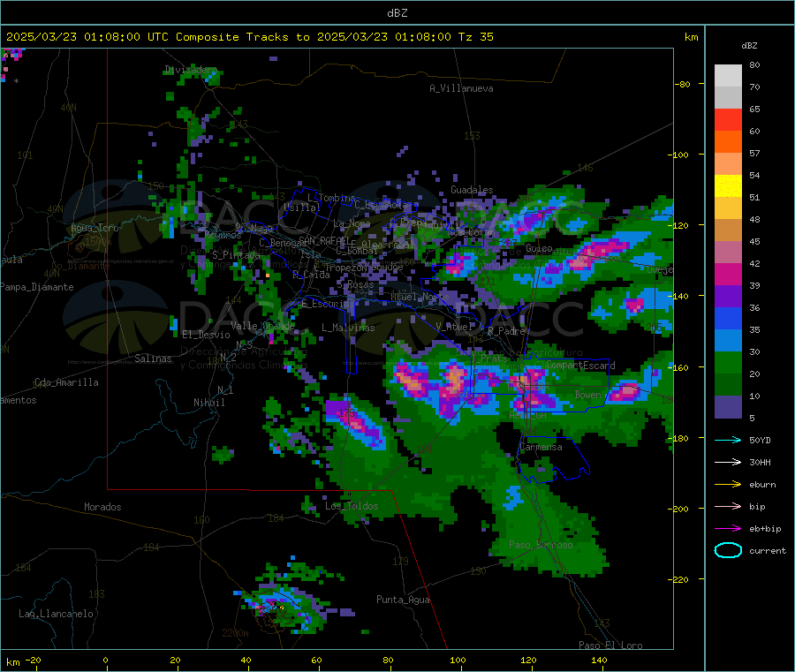
Task: Click the blue 35-36 dBZ color band
Action: pyautogui.click(x=728, y=318)
